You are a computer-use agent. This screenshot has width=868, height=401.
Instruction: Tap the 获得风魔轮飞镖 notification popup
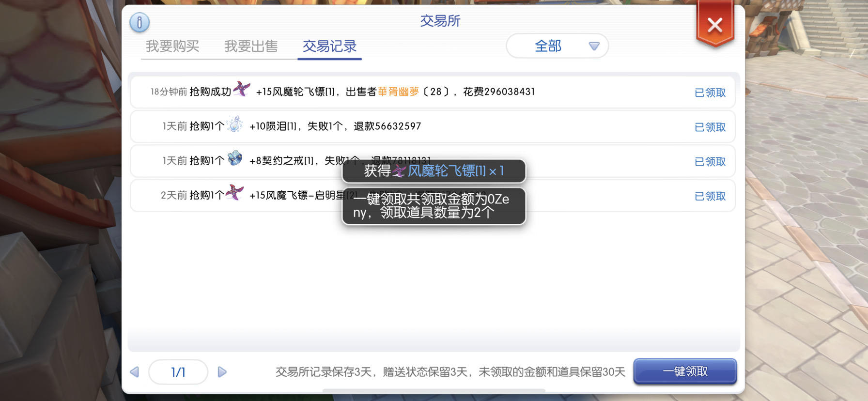[434, 171]
